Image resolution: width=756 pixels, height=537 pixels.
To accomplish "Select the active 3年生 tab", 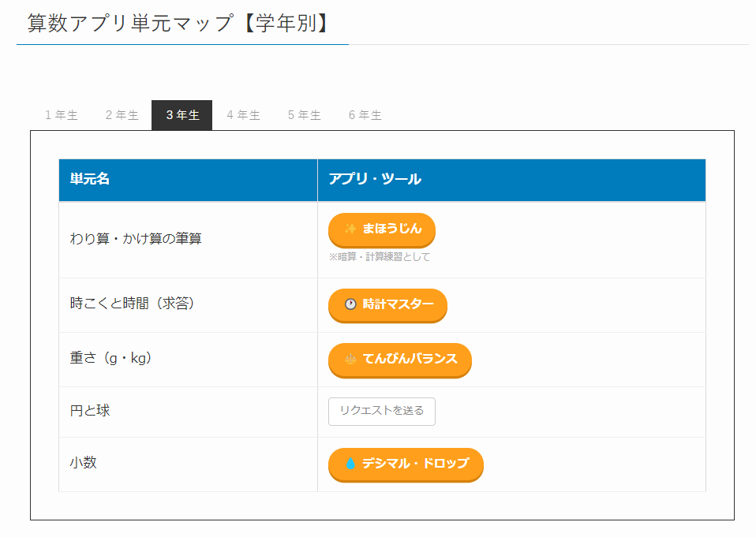I will pos(182,115).
